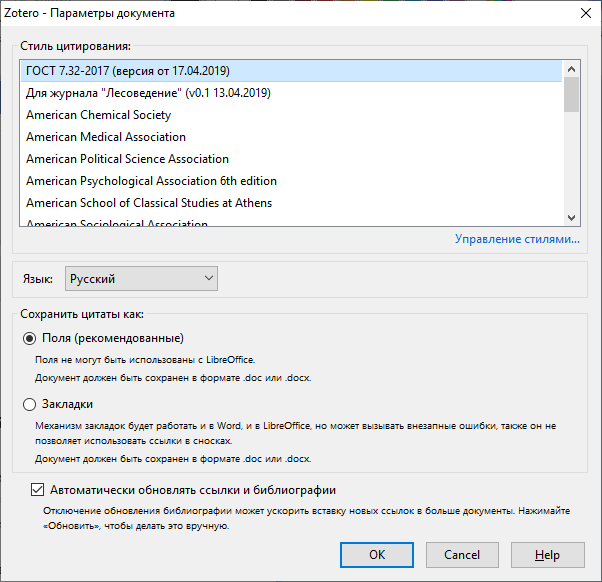Open the Управление стилями link
The image size is (602, 582).
click(x=517, y=239)
